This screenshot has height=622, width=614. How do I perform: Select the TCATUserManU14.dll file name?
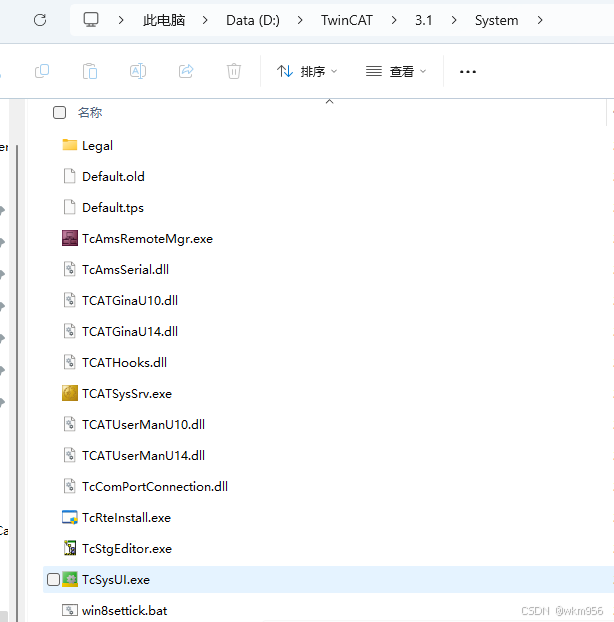[143, 456]
